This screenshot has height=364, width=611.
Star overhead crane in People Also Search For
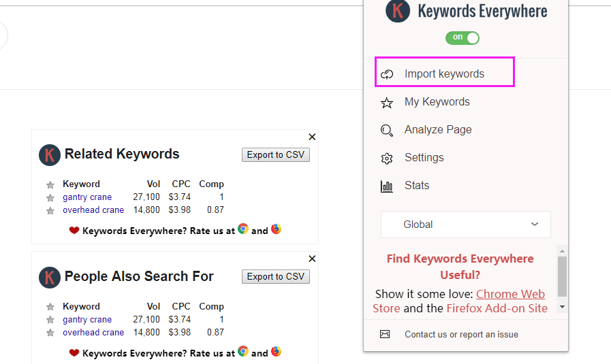tap(50, 333)
